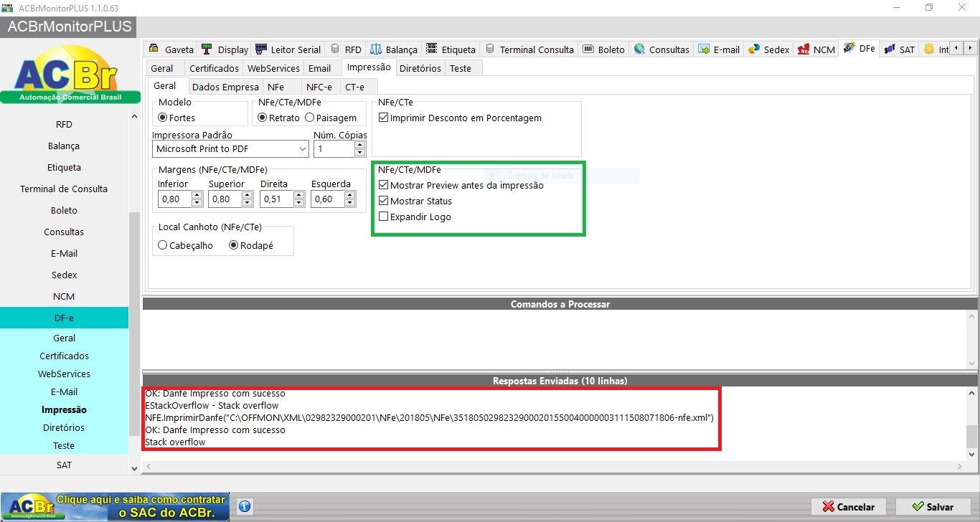This screenshot has height=522, width=980.
Task: Switch to the Dados Empresa subtab
Action: point(225,87)
